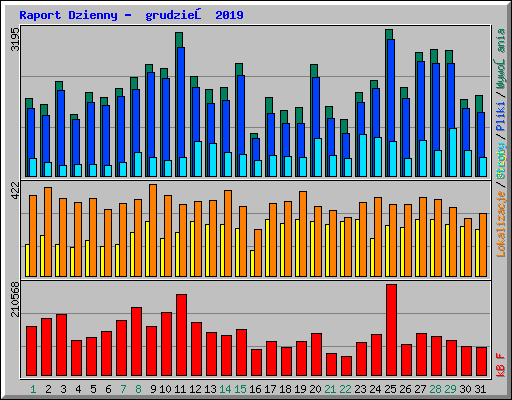Click day label 13 on the x-axis
512x400 pixels.
tap(210, 389)
